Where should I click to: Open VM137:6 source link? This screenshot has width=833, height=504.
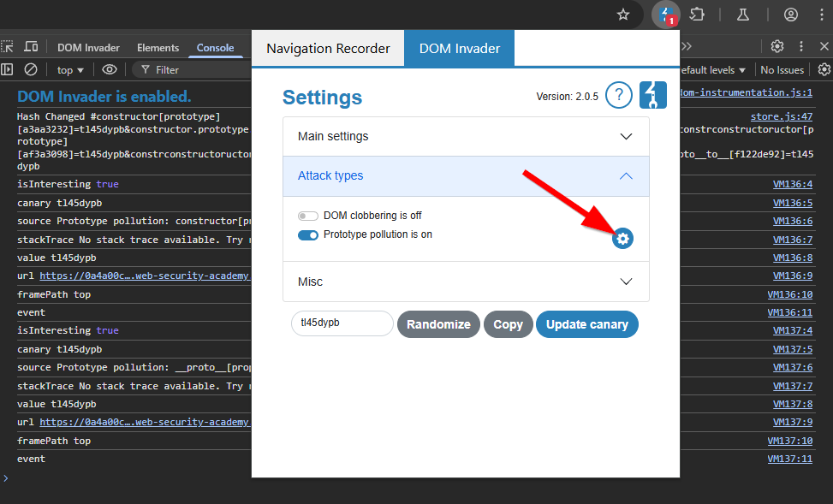click(x=793, y=367)
